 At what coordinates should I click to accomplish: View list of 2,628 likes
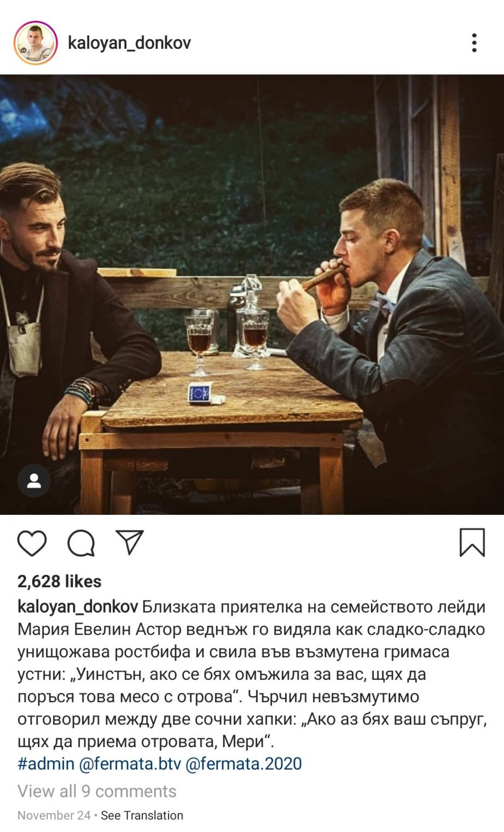(60, 581)
